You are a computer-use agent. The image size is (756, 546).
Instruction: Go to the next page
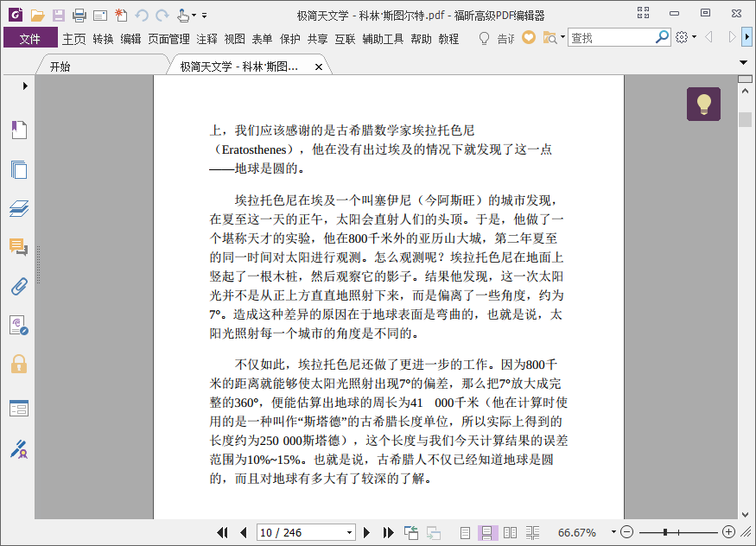(x=366, y=532)
